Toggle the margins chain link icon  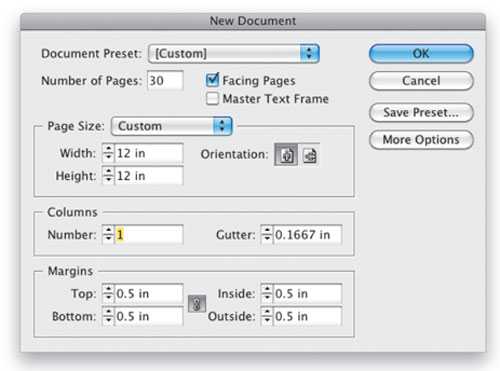click(197, 304)
